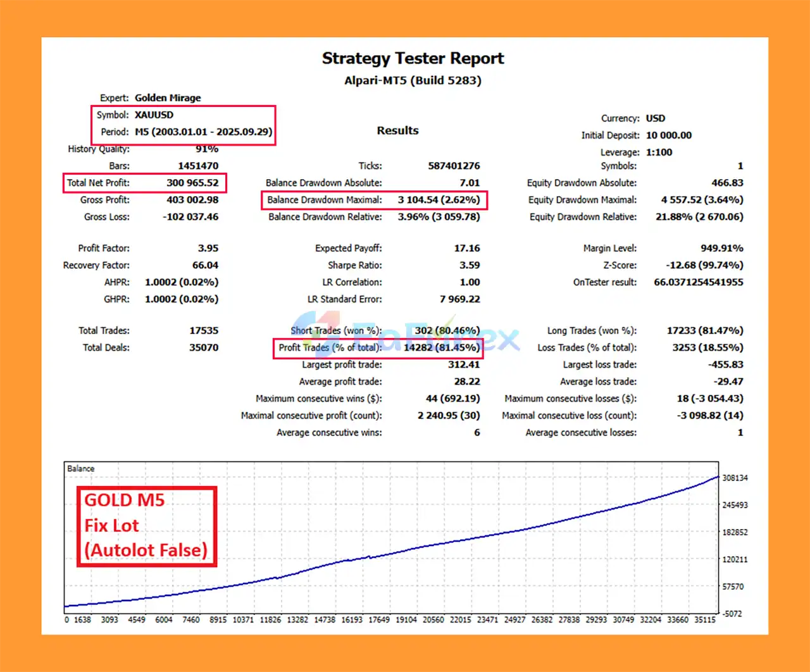This screenshot has width=810, height=672.
Task: Select the XAUUSD symbol value
Action: (154, 115)
